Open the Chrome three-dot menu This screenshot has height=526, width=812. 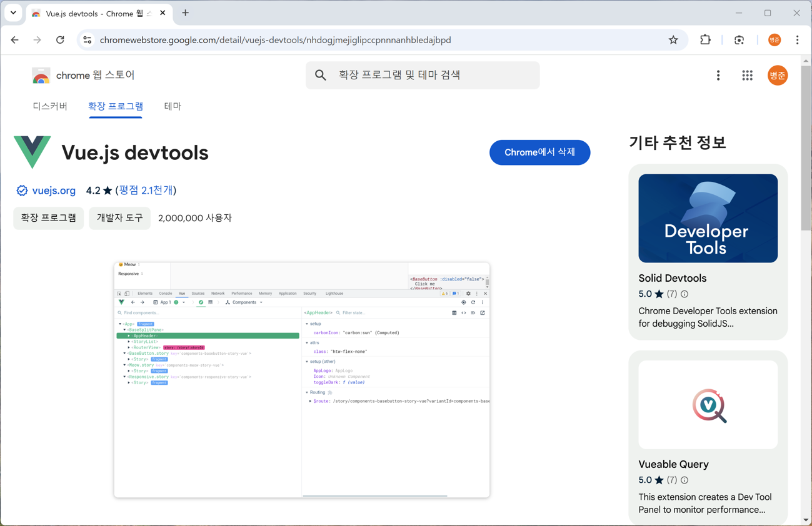point(798,40)
